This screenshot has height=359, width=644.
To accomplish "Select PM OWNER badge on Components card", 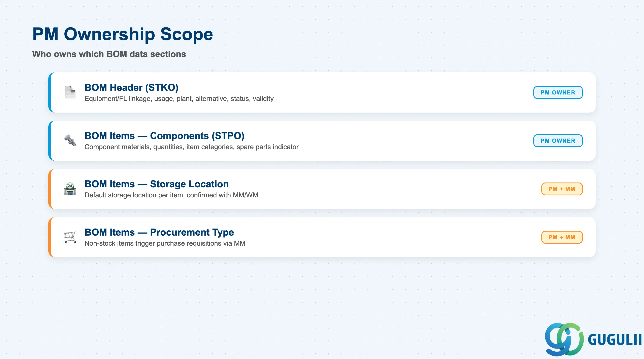I will pos(558,141).
